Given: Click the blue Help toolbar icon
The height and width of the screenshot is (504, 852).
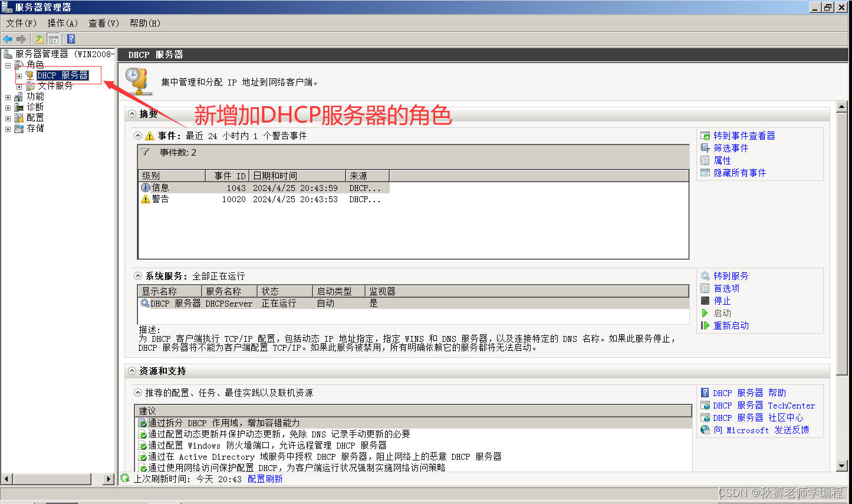Looking at the screenshot, I should coord(71,39).
